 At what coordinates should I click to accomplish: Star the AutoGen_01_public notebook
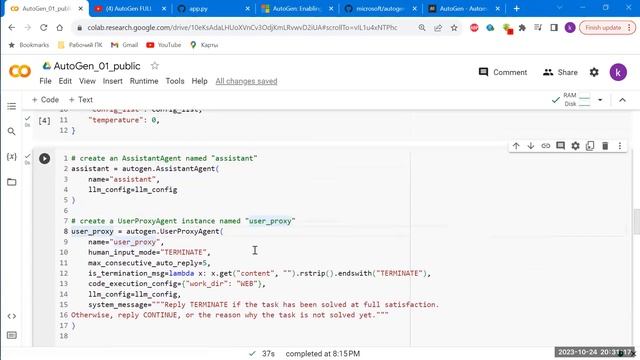tap(154, 66)
